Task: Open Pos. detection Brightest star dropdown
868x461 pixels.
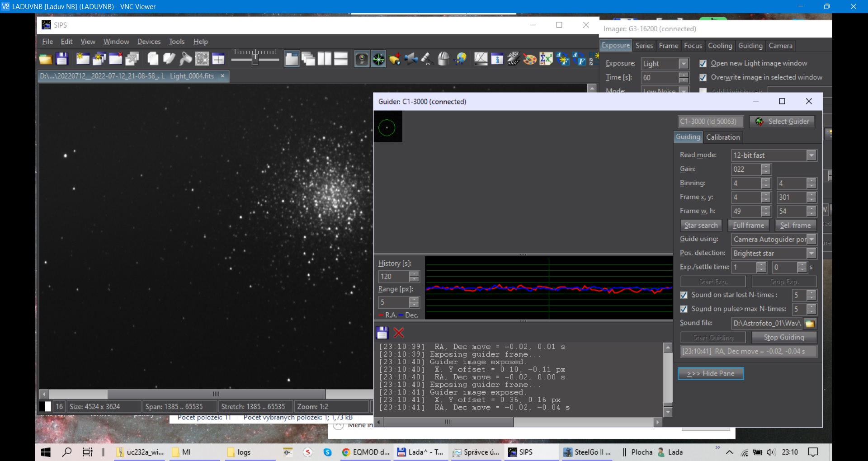Action: (x=811, y=254)
